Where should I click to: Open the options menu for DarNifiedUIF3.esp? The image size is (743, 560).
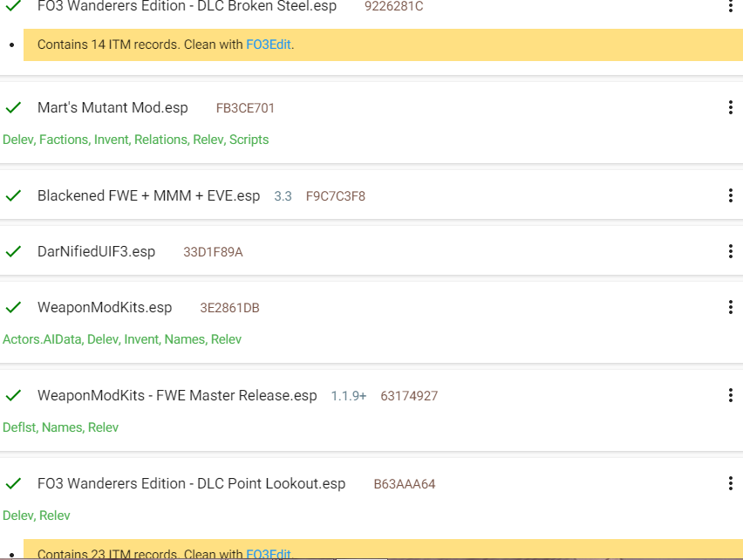(730, 251)
